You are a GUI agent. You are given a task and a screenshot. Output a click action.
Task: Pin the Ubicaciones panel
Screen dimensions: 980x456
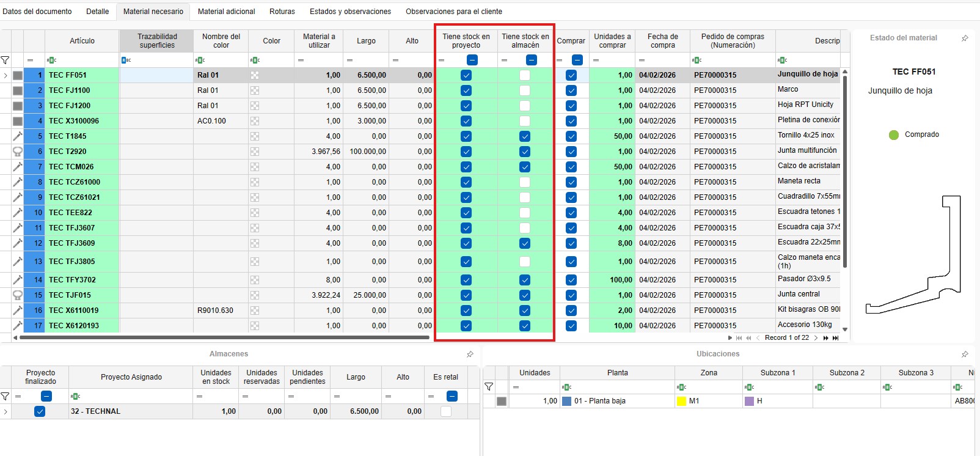[965, 354]
